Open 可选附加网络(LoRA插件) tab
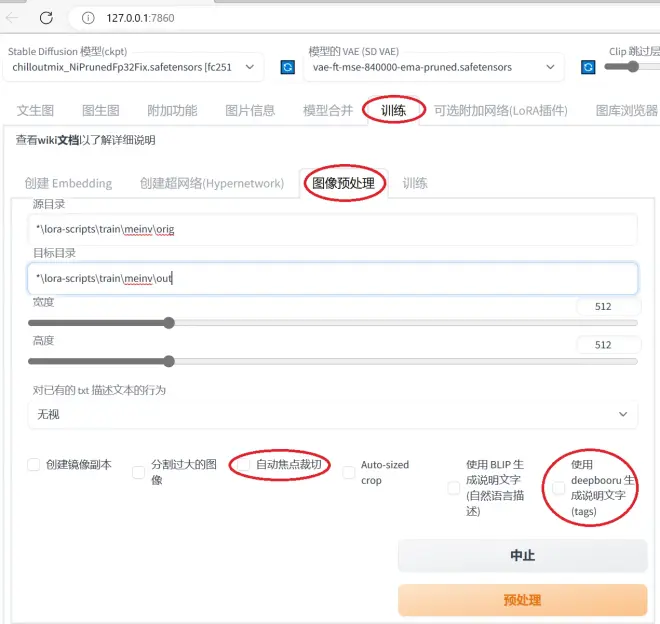This screenshot has height=624, width=660. click(501, 110)
